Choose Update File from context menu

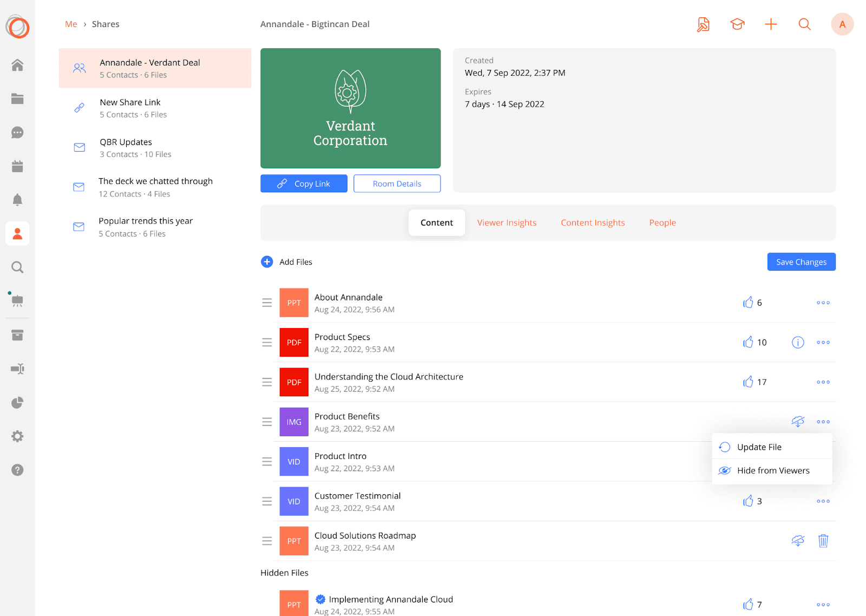(759, 447)
